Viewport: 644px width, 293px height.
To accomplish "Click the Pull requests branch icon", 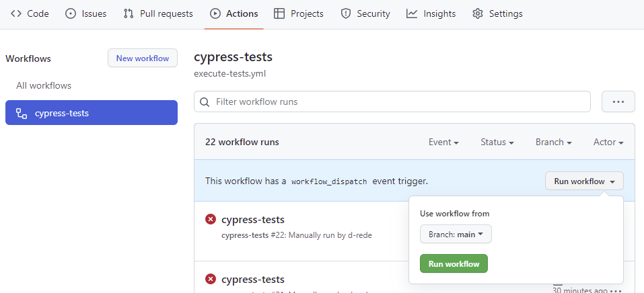I will pyautogui.click(x=129, y=13).
